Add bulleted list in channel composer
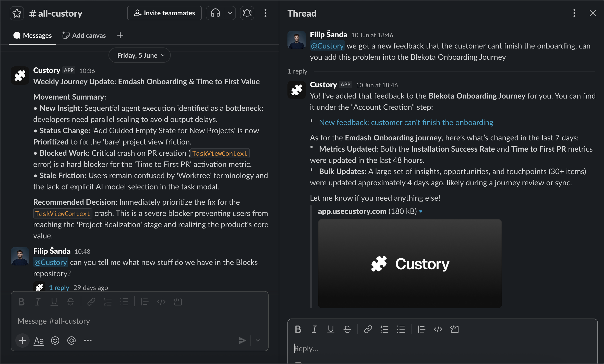 [124, 302]
